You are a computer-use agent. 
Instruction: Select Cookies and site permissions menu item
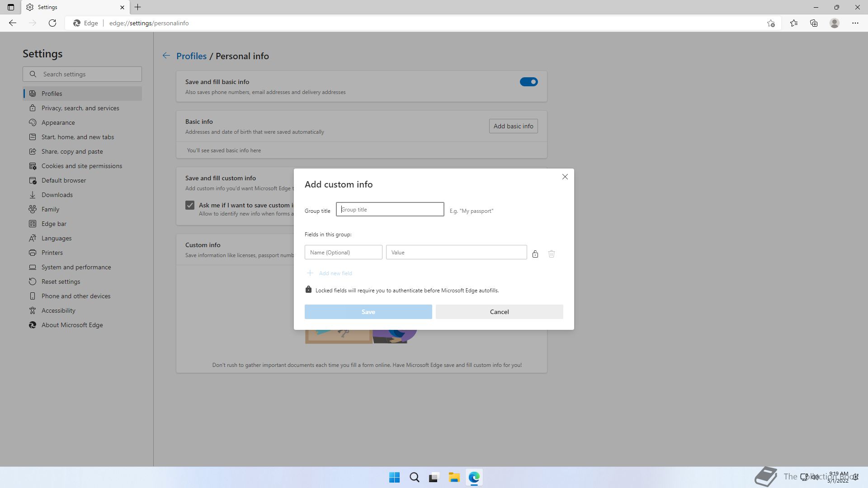click(x=81, y=166)
